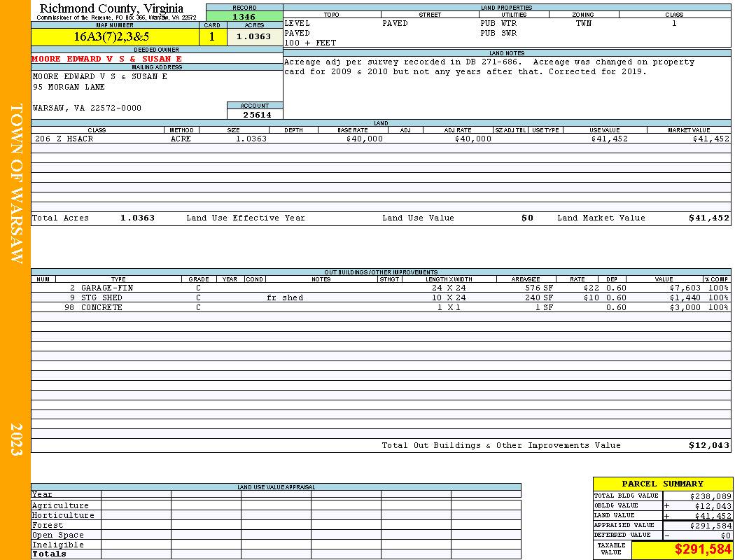Select the Total Bldg Value amount $238,089
Screen dimensions: 735x560
tap(697, 496)
